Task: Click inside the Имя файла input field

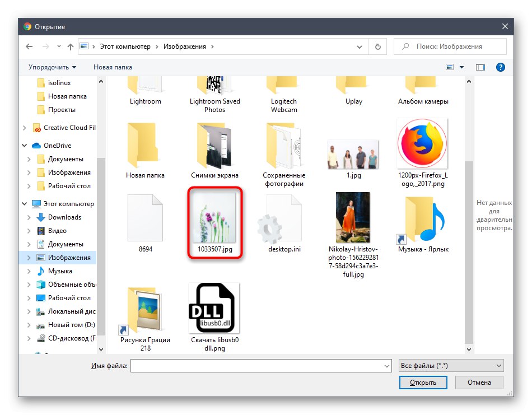Action: tap(260, 365)
